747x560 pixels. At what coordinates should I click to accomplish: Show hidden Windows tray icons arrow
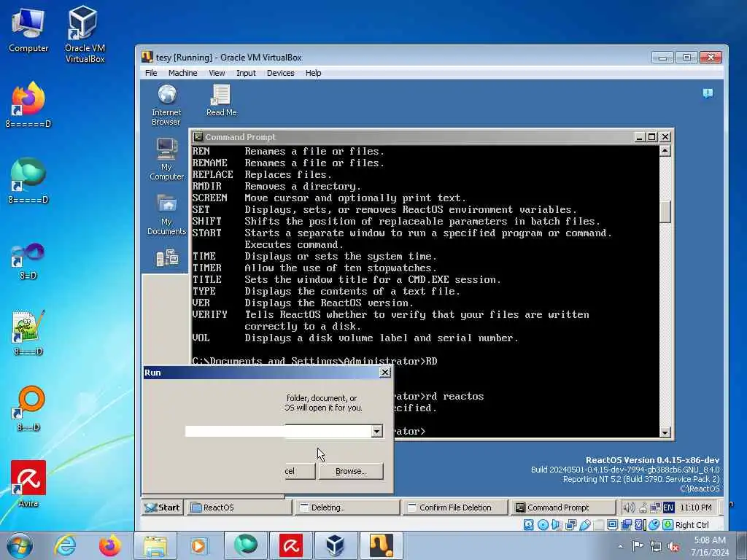coord(620,547)
